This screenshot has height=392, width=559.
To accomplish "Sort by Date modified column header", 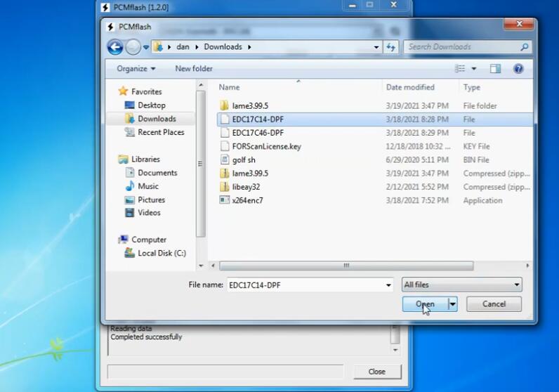I will (x=410, y=87).
